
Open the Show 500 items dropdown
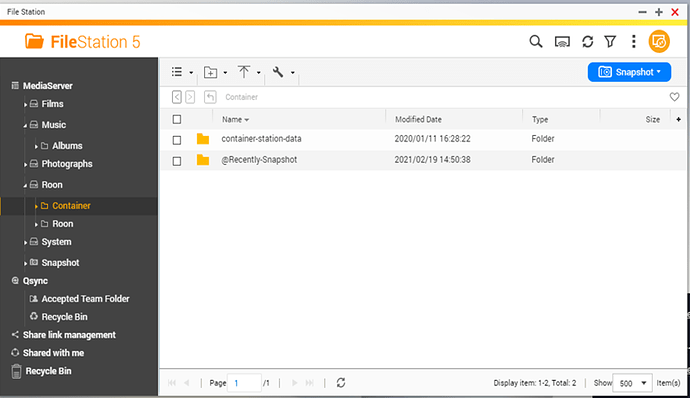632,383
